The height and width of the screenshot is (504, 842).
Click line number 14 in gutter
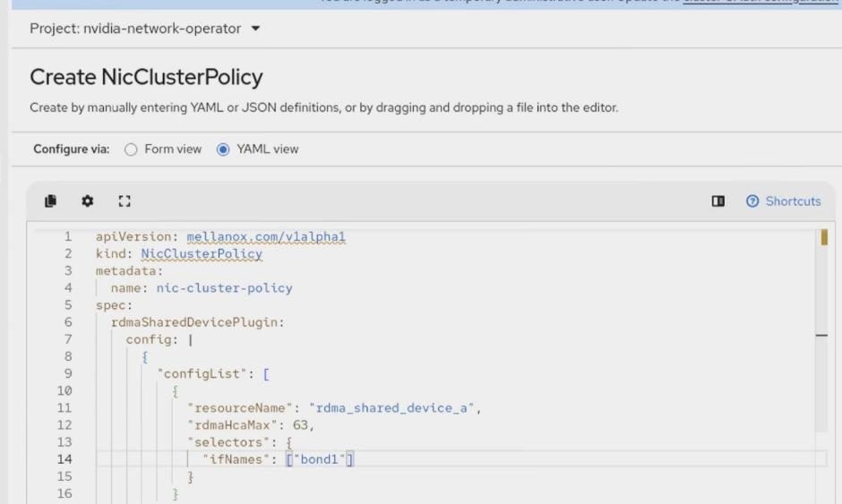(x=64, y=459)
